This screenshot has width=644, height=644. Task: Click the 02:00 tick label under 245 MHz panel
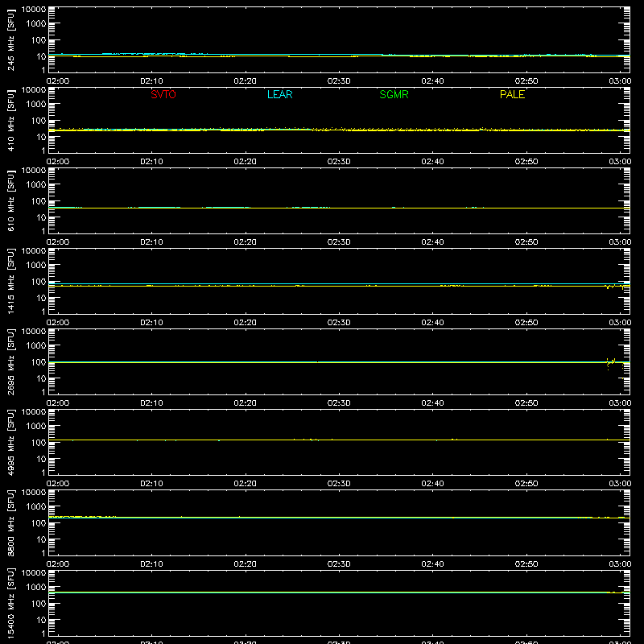click(58, 81)
